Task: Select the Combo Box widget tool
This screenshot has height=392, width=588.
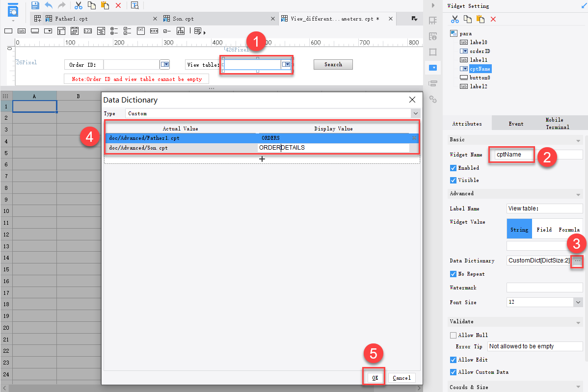Action: coord(49,30)
